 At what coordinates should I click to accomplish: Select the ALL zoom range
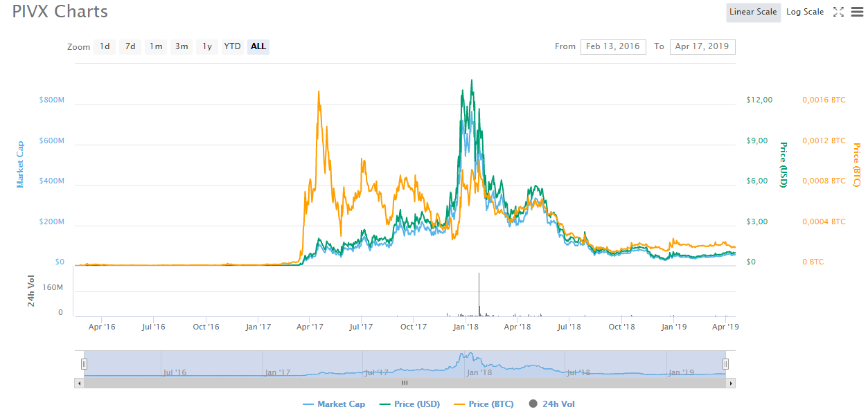click(x=258, y=46)
